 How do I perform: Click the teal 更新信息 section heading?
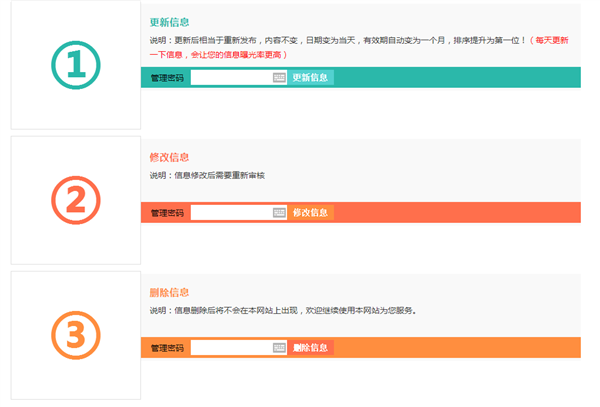click(170, 22)
